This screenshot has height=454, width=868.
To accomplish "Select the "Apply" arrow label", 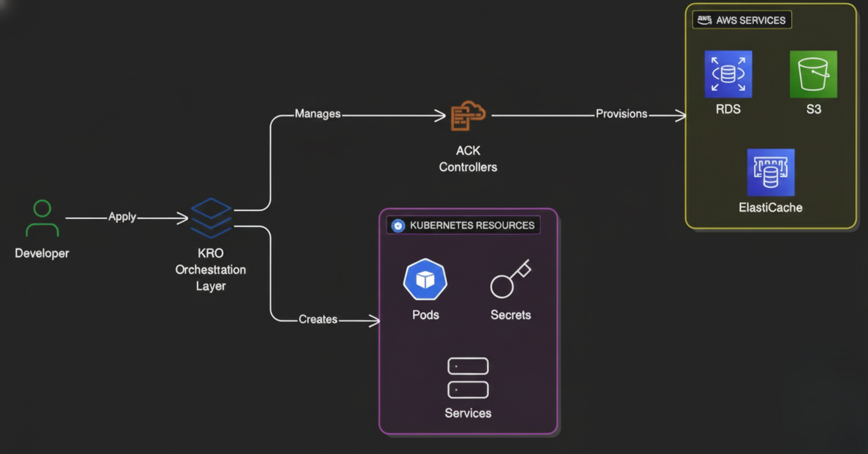I will (x=122, y=217).
